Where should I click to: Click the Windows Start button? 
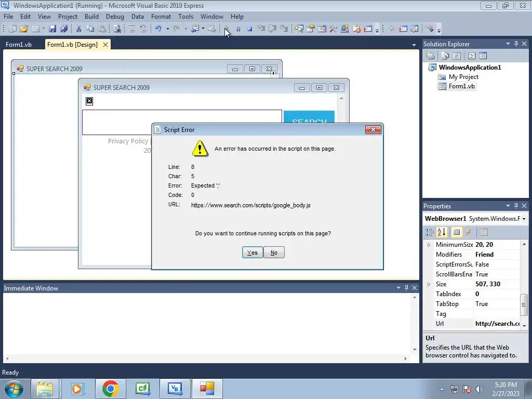click(x=14, y=389)
